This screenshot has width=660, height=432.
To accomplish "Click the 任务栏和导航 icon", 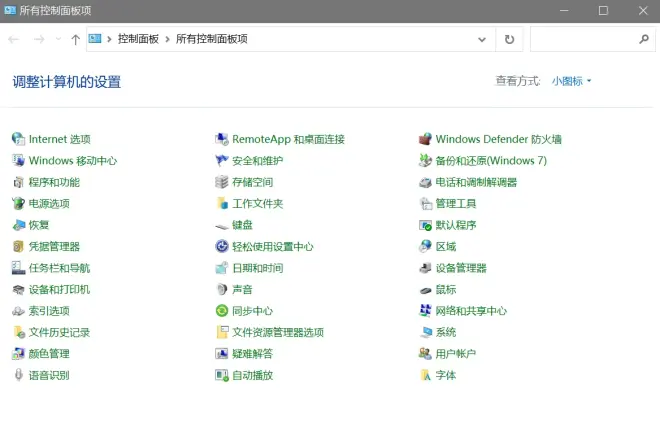I will click(18, 268).
